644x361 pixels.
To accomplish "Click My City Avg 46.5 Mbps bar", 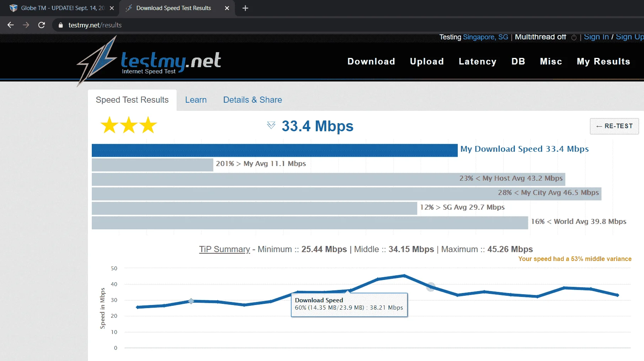I will point(346,194).
